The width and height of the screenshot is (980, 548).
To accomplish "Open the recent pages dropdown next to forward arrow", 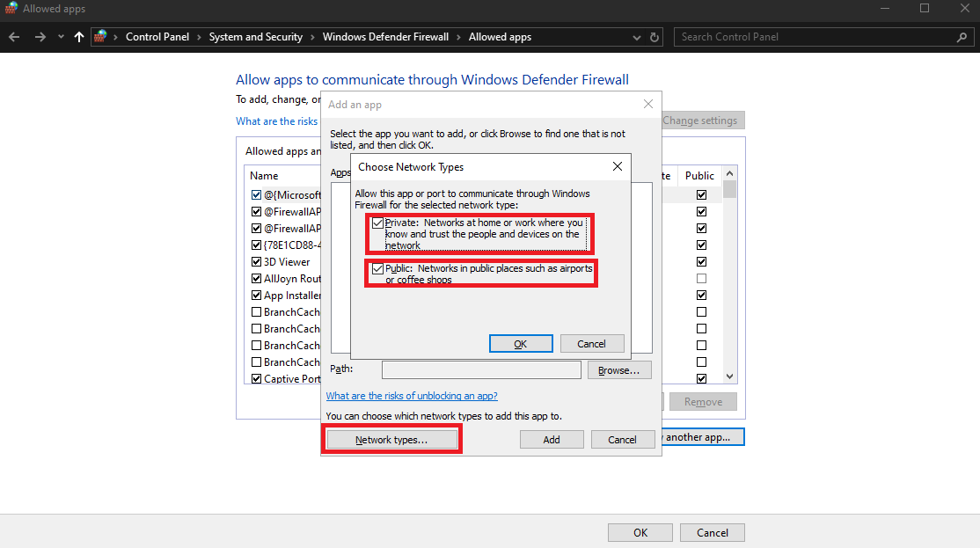I will pyautogui.click(x=59, y=36).
